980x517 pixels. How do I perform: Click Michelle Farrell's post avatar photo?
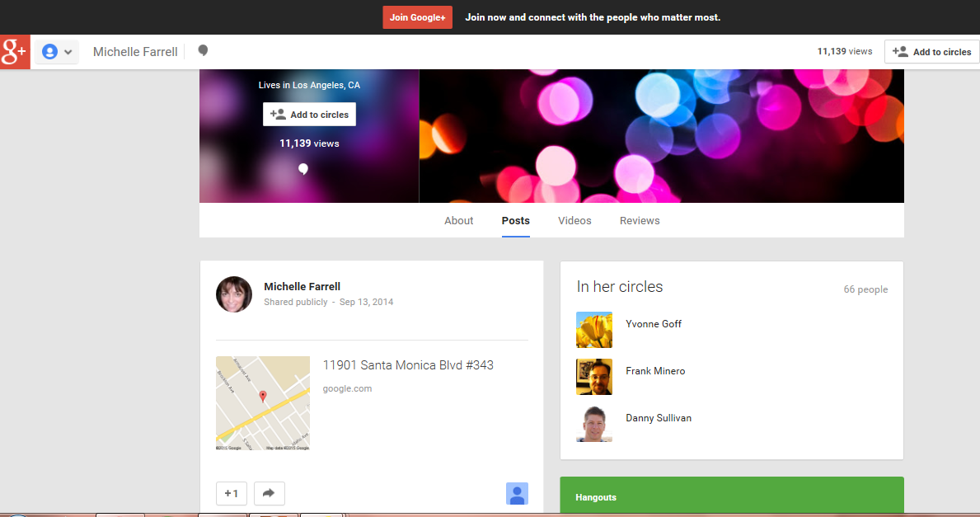[234, 294]
